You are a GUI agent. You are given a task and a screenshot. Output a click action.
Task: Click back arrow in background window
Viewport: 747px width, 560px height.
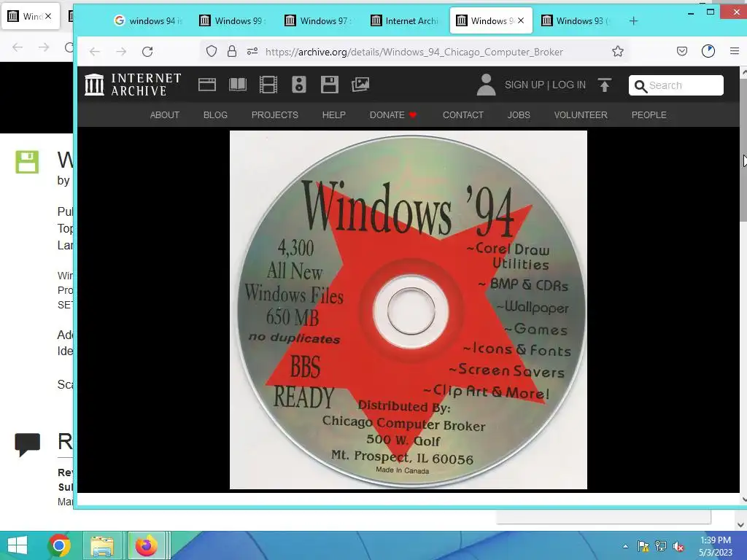18,47
